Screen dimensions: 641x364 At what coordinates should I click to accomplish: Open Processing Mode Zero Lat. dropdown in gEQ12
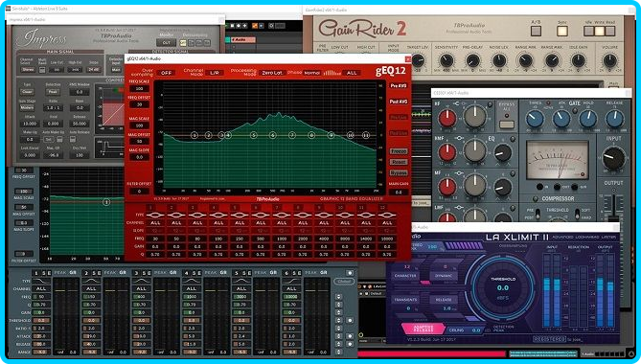click(x=272, y=73)
